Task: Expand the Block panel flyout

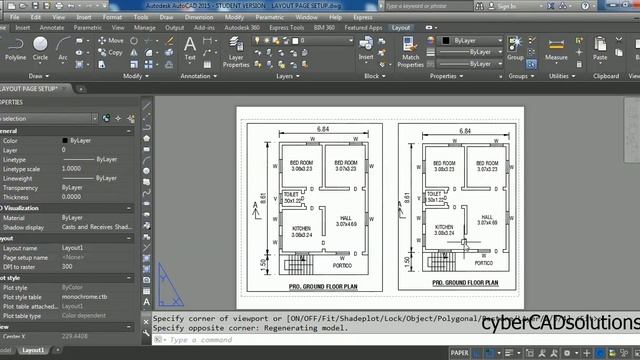Action: coord(375,76)
